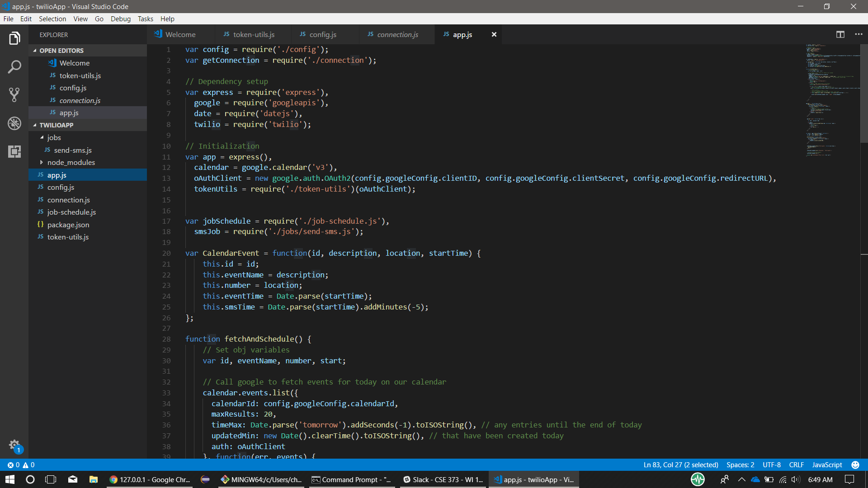Open the Debug view icon
The image size is (868, 488).
pyautogui.click(x=14, y=123)
